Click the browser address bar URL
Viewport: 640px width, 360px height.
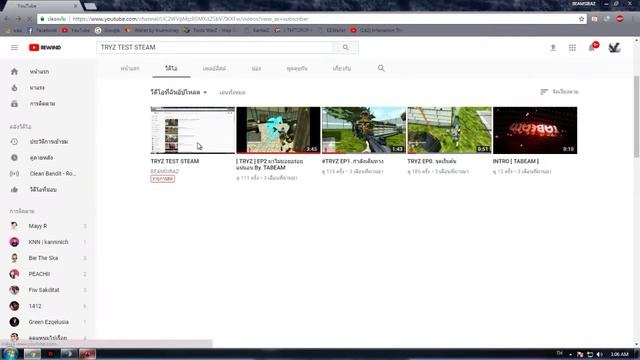click(x=190, y=19)
